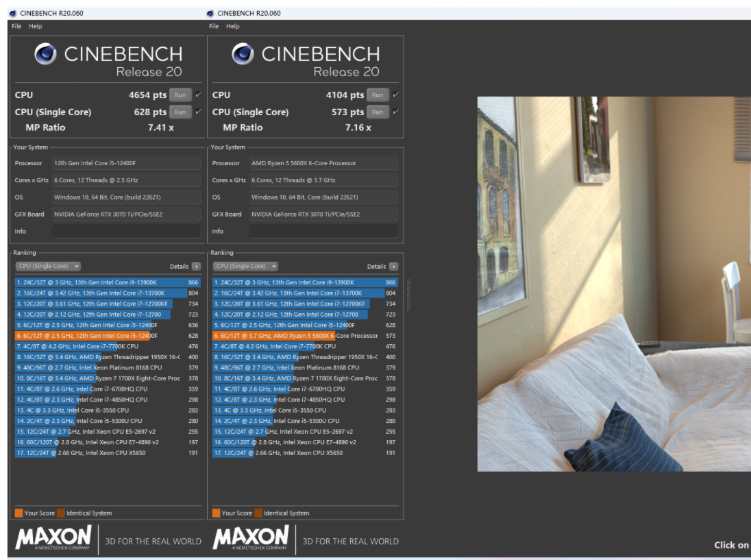The image size is (751, 560).
Task: Click GFX Board field in left window
Action: point(126,214)
